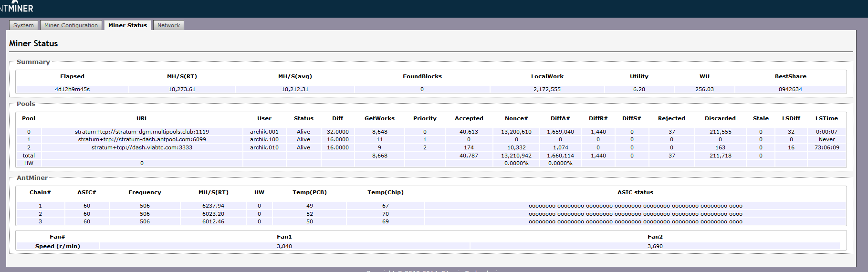
Task: Click the Priority column header
Action: [x=425, y=118]
